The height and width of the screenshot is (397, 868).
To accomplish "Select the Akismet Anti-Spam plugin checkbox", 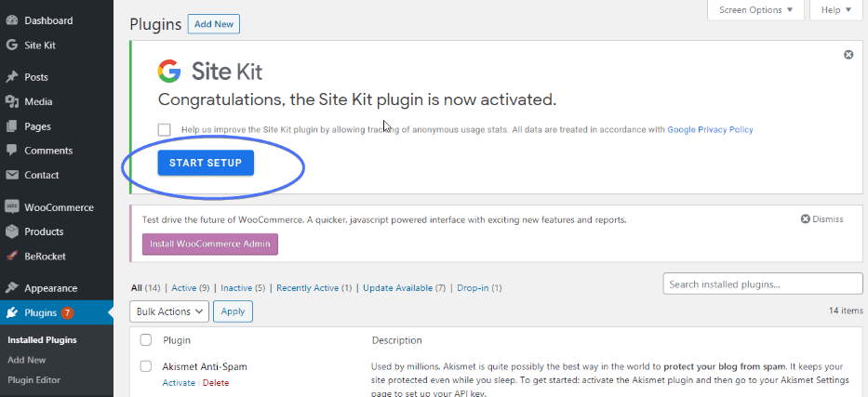I will pyautogui.click(x=145, y=366).
